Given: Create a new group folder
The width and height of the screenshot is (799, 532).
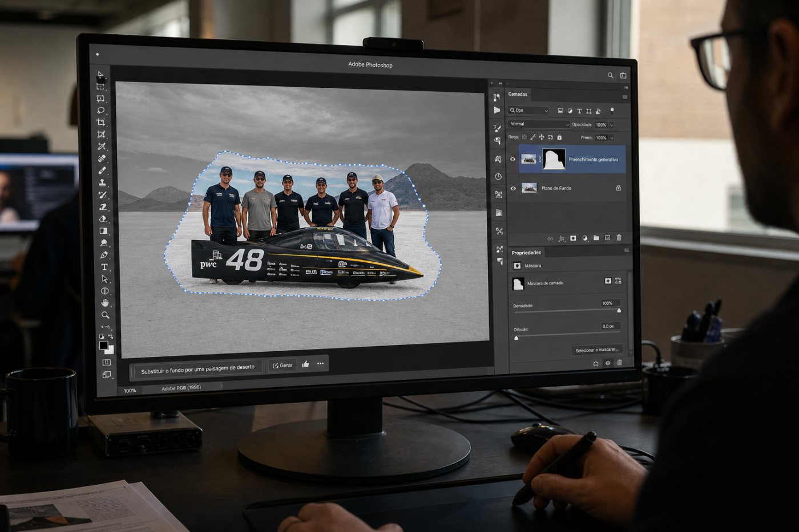Looking at the screenshot, I should tap(596, 238).
